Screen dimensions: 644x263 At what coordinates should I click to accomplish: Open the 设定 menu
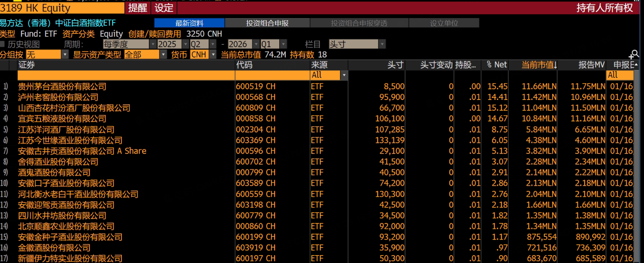coord(164,8)
